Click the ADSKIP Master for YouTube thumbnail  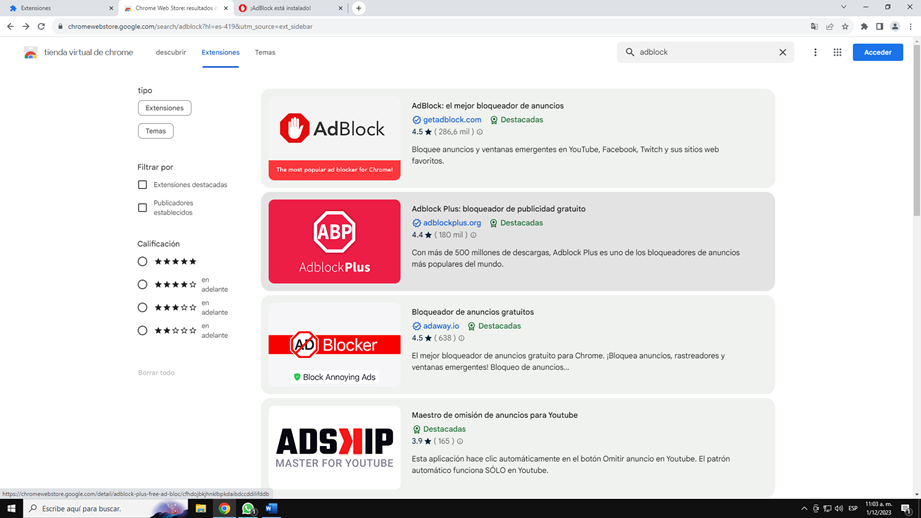coord(334,448)
